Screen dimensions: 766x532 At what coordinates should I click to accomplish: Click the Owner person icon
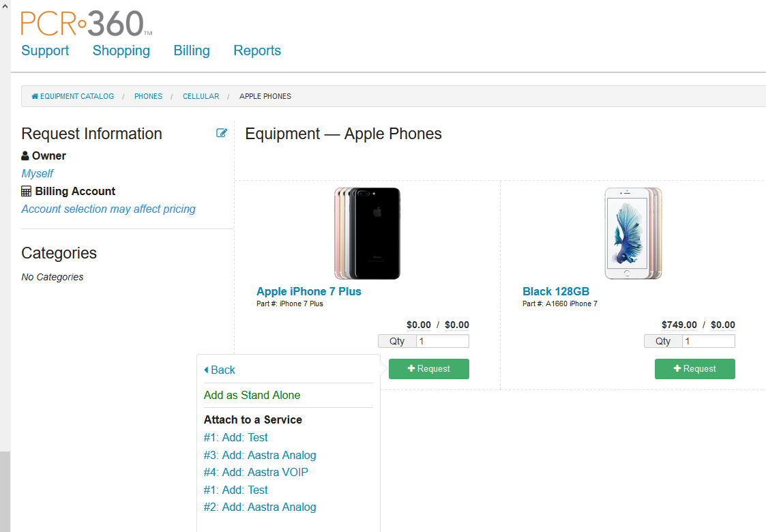coord(26,156)
